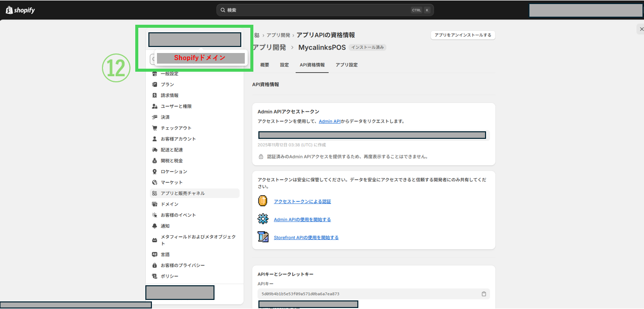The width and height of the screenshot is (644, 309).
Task: Click the yellow access token authentication icon
Action: (262, 201)
